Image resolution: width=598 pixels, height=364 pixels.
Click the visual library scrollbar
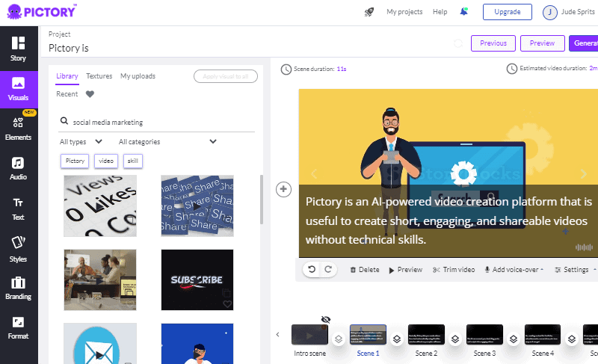coord(262,200)
